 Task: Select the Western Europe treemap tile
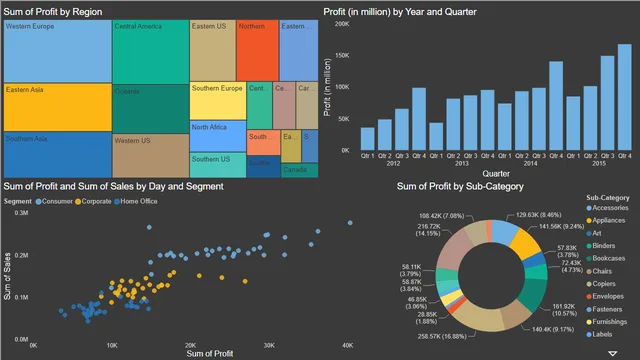pyautogui.click(x=58, y=51)
